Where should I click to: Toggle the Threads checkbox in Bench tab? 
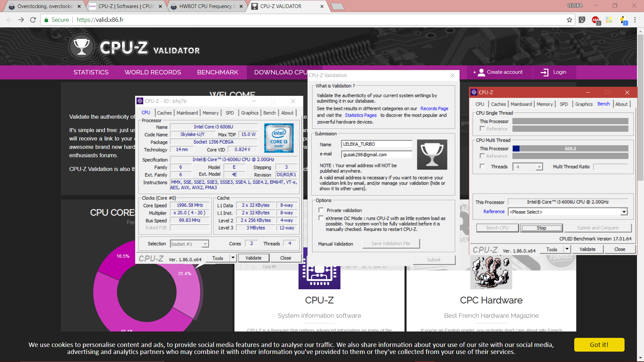(482, 167)
